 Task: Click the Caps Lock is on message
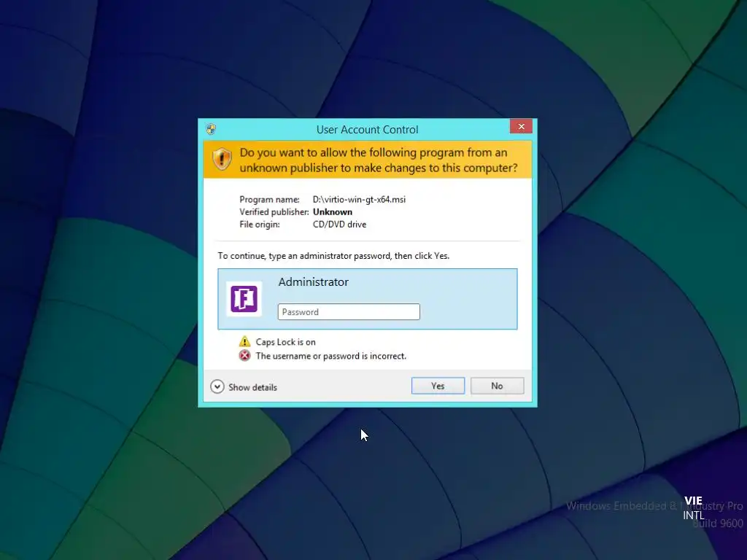tap(285, 342)
